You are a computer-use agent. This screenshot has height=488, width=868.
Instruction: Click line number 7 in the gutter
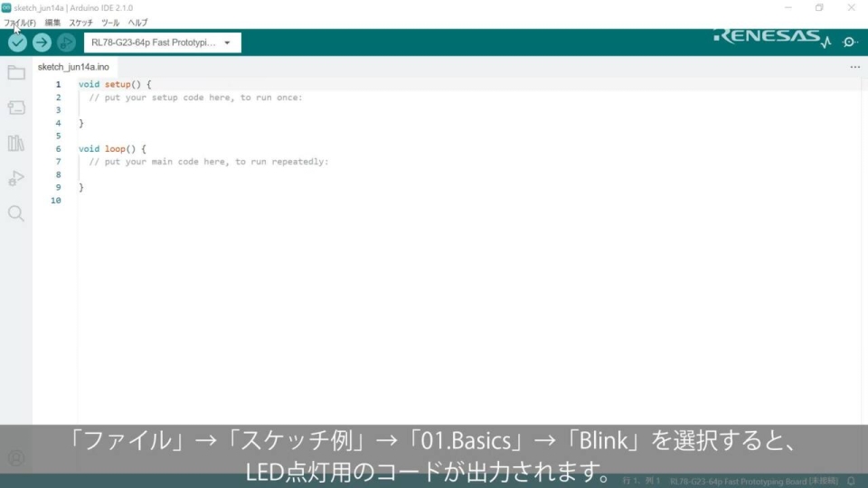(x=58, y=162)
